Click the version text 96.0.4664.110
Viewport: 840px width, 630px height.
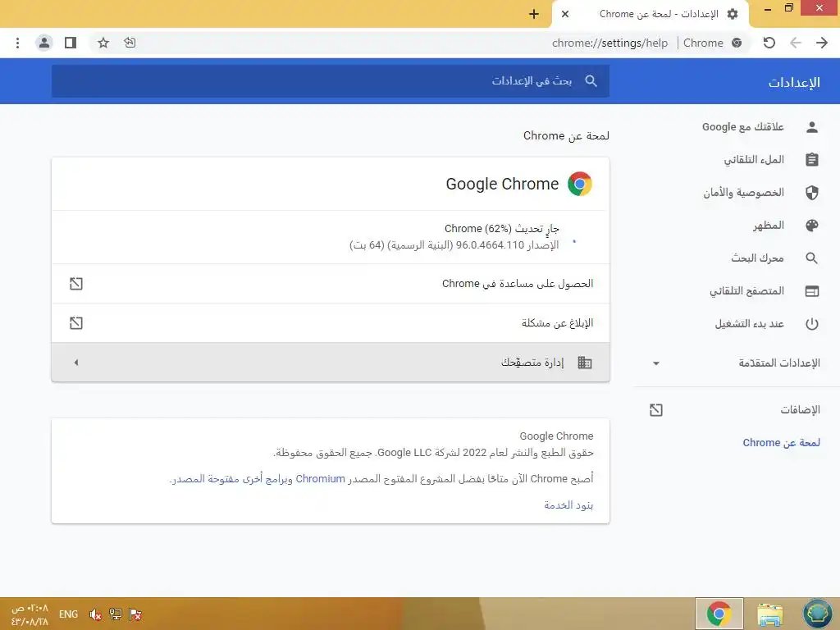pyautogui.click(x=490, y=245)
